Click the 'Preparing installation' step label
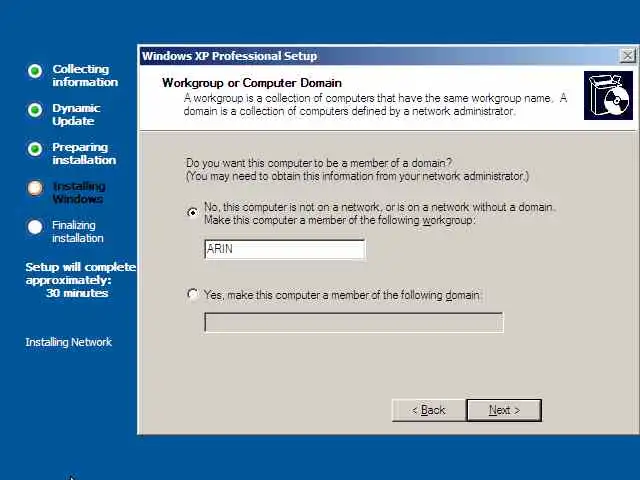The image size is (640, 480). tap(84, 153)
